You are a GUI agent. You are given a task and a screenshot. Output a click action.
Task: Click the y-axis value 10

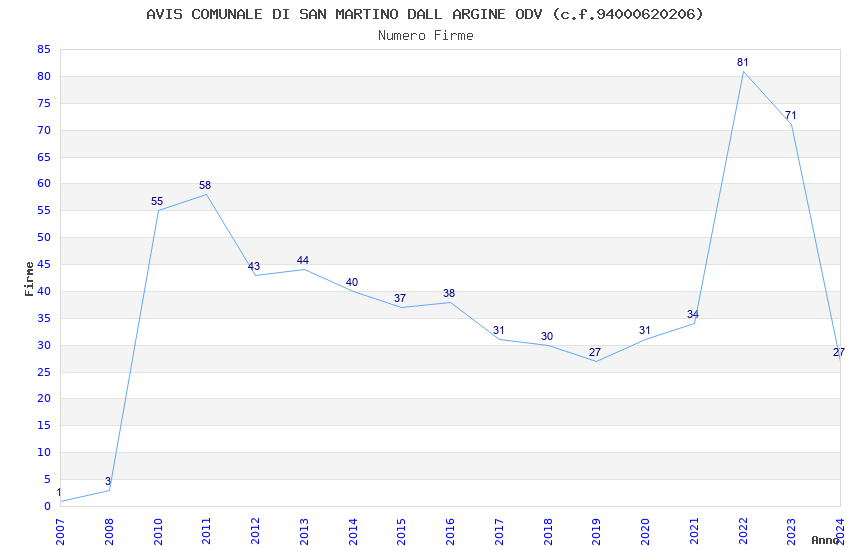click(x=44, y=452)
